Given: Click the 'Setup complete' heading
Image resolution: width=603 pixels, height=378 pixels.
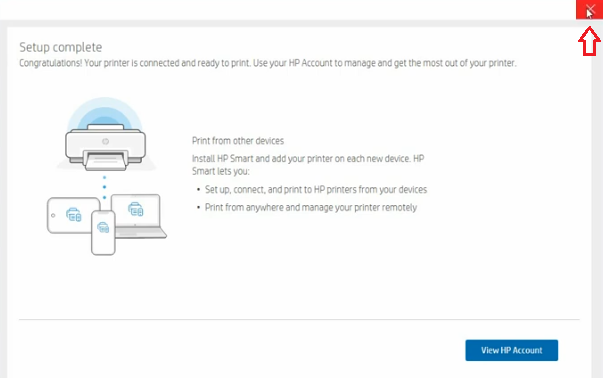Looking at the screenshot, I should point(61,47).
